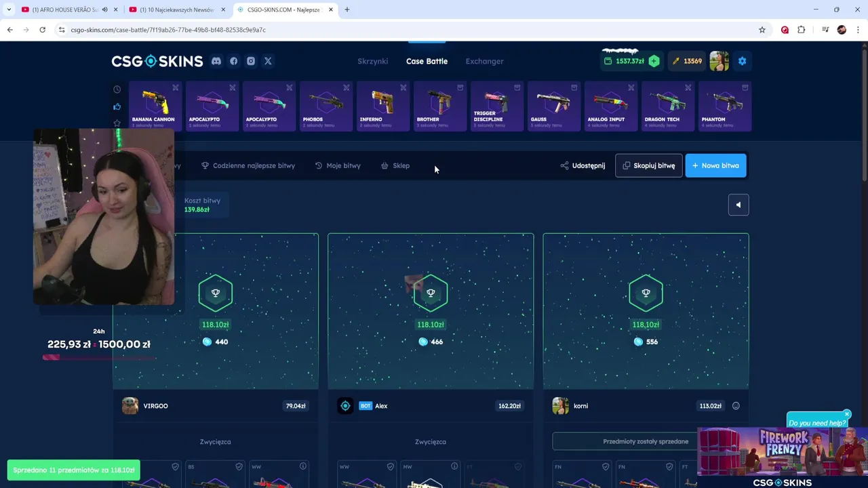
Task: Mute the AFRO HOUSE tab audio icon
Action: tap(104, 9)
